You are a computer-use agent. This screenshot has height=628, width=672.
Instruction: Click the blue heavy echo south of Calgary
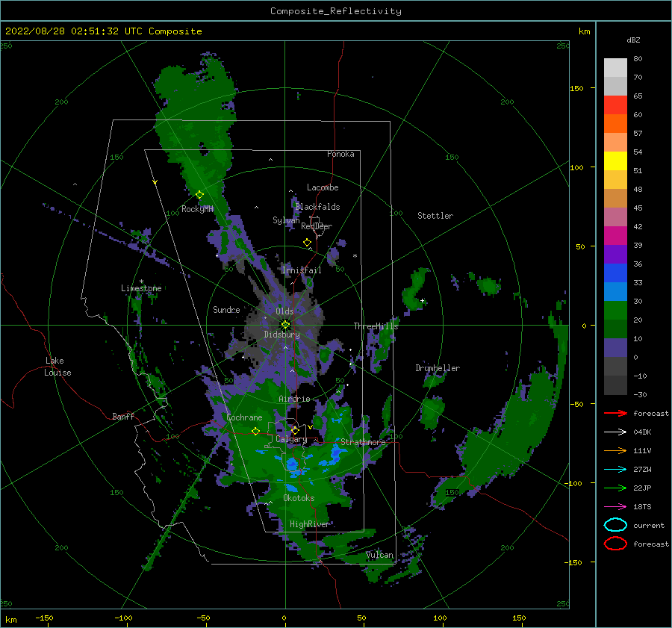pos(293,464)
